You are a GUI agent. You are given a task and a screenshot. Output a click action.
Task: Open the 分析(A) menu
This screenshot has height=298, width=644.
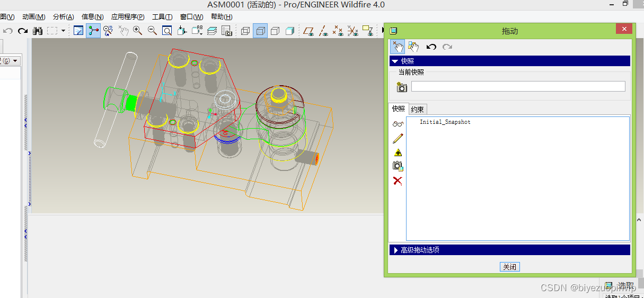(64, 17)
